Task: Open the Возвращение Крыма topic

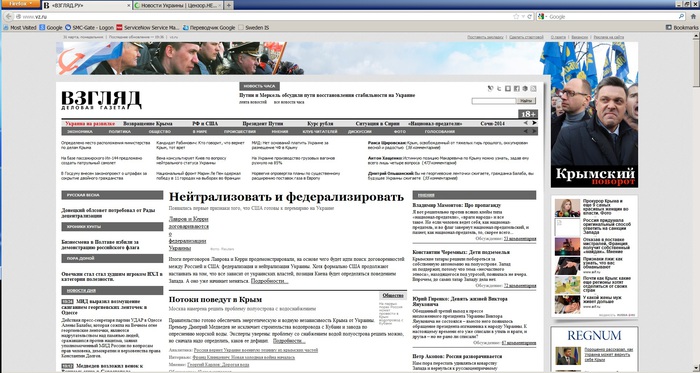Action: (148, 124)
